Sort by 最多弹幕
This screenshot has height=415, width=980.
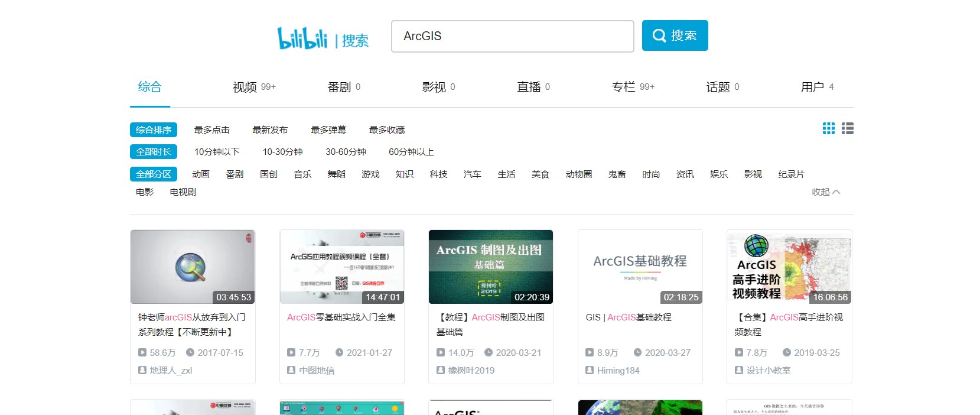328,129
